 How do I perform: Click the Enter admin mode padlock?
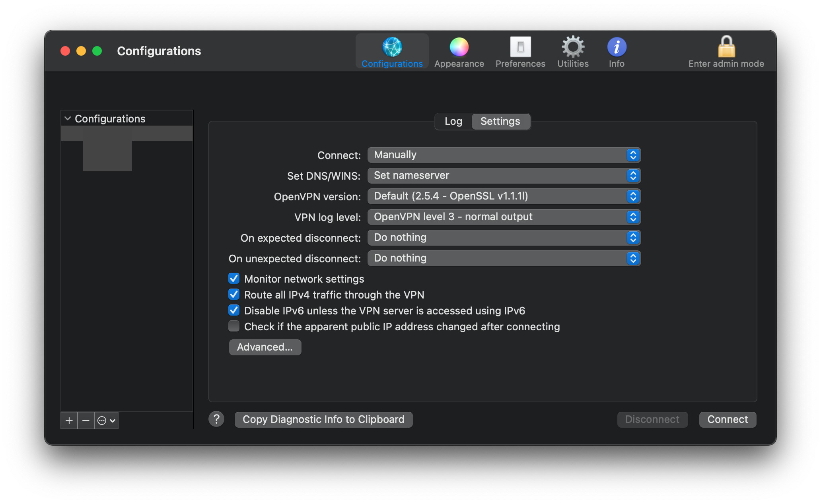coord(726,47)
